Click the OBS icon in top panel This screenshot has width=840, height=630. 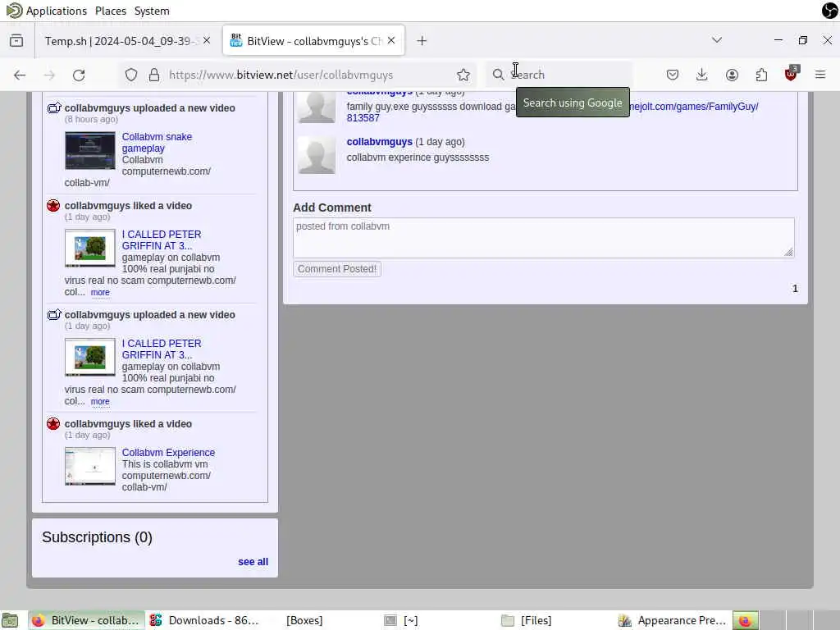point(829,10)
